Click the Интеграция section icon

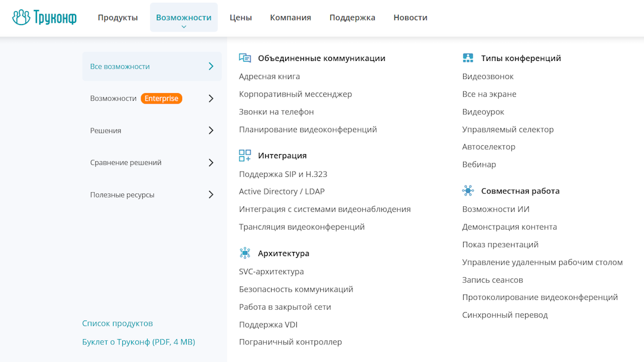point(245,155)
